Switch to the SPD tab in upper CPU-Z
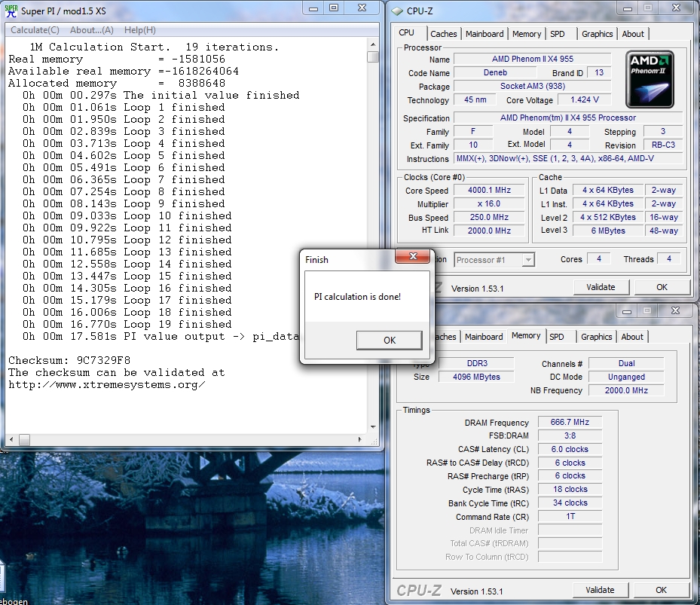The width and height of the screenshot is (700, 605). point(557,34)
